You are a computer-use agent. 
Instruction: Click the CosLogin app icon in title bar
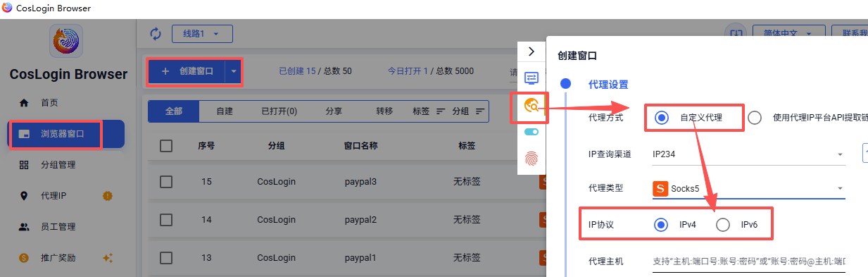(8, 8)
